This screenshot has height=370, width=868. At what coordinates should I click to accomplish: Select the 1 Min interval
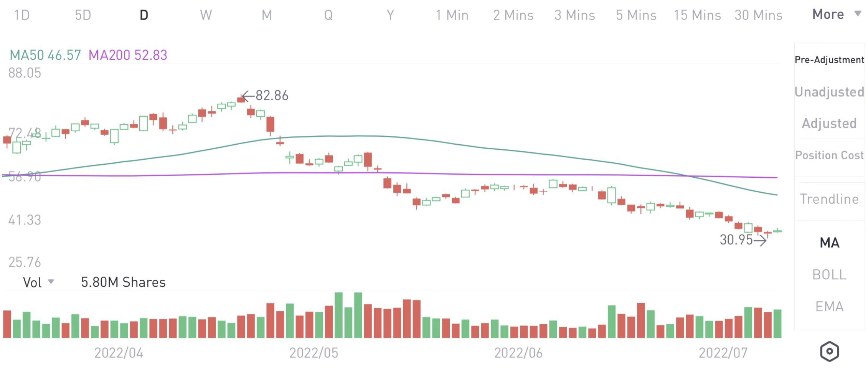pyautogui.click(x=452, y=15)
